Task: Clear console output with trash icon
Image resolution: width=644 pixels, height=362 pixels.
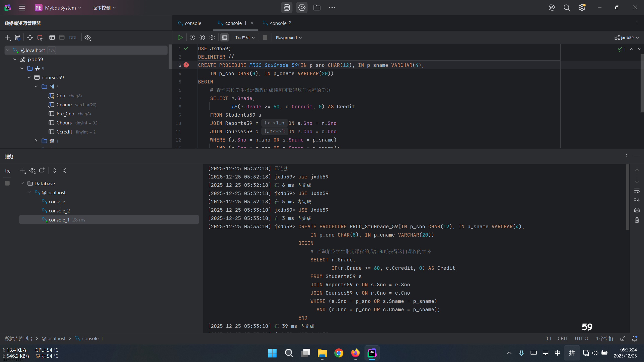Action: (637, 220)
